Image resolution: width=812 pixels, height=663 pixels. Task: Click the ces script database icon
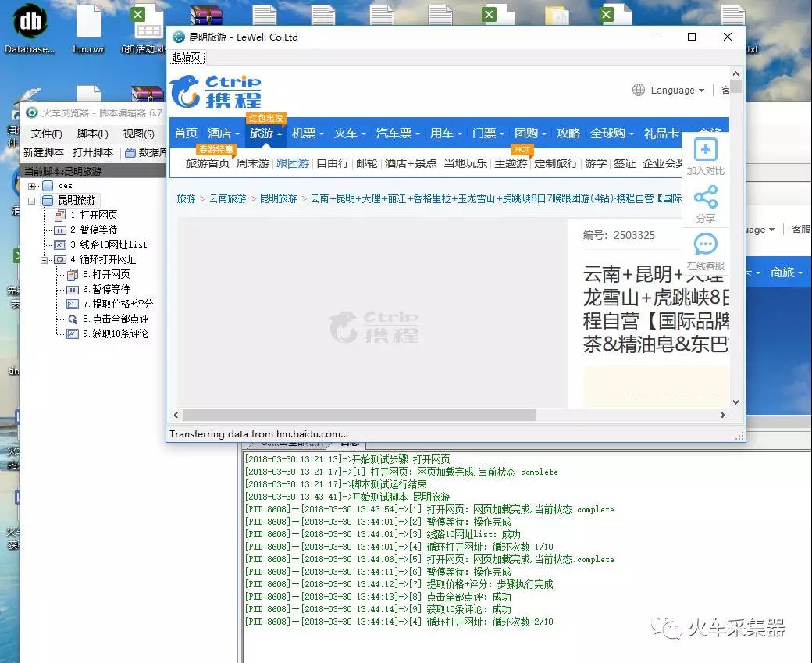(48, 185)
